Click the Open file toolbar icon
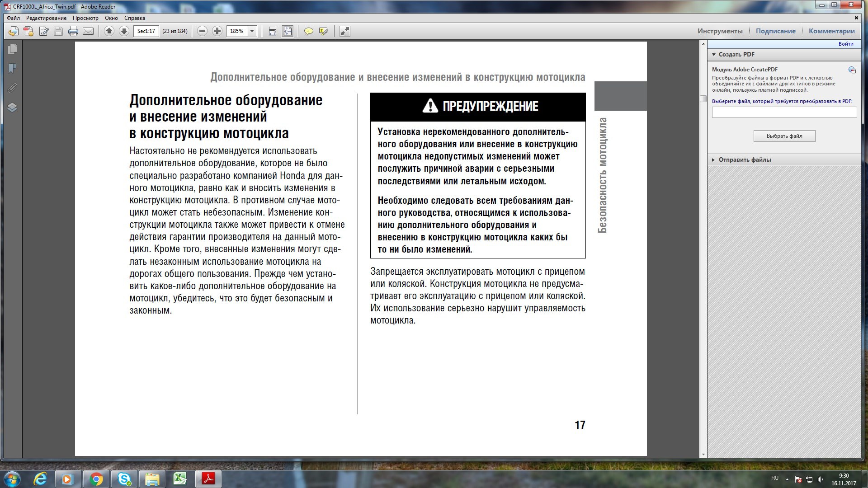This screenshot has height=488, width=868. click(14, 31)
